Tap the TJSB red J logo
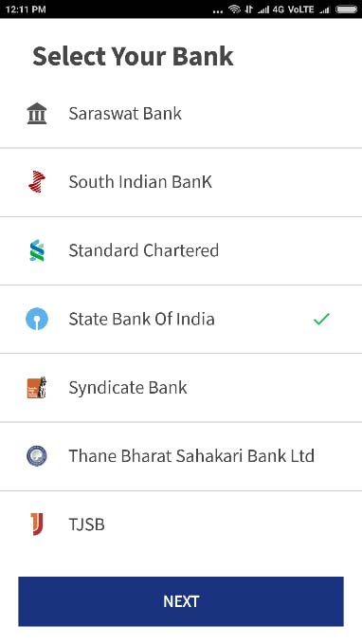362x644 pixels. (37, 524)
